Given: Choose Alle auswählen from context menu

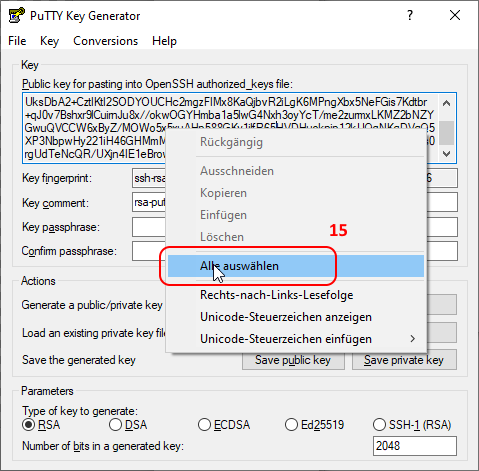Looking at the screenshot, I should (x=296, y=266).
